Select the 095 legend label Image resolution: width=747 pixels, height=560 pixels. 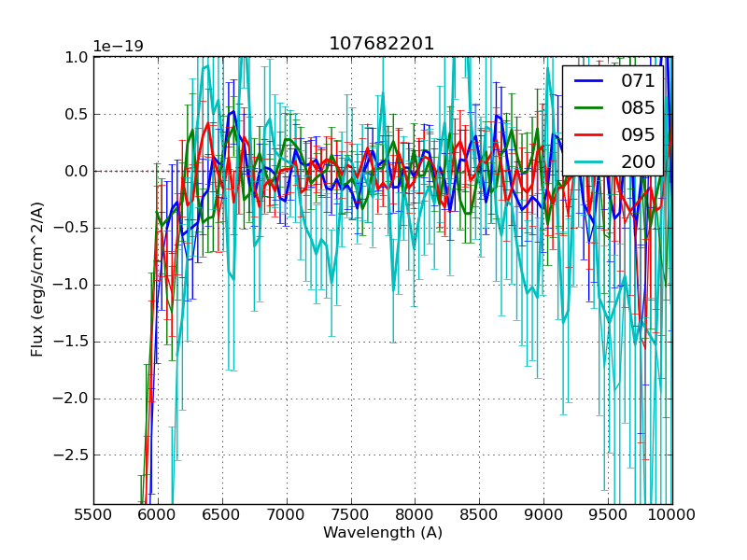(x=638, y=134)
